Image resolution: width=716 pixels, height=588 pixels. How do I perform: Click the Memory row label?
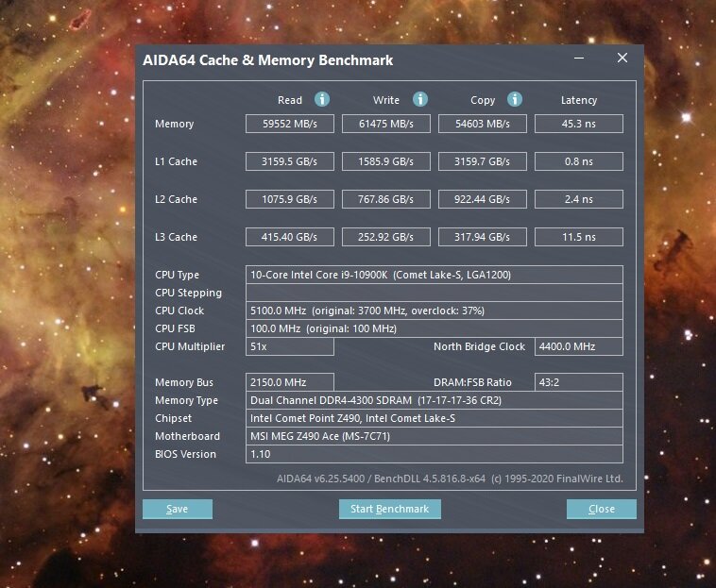175,124
